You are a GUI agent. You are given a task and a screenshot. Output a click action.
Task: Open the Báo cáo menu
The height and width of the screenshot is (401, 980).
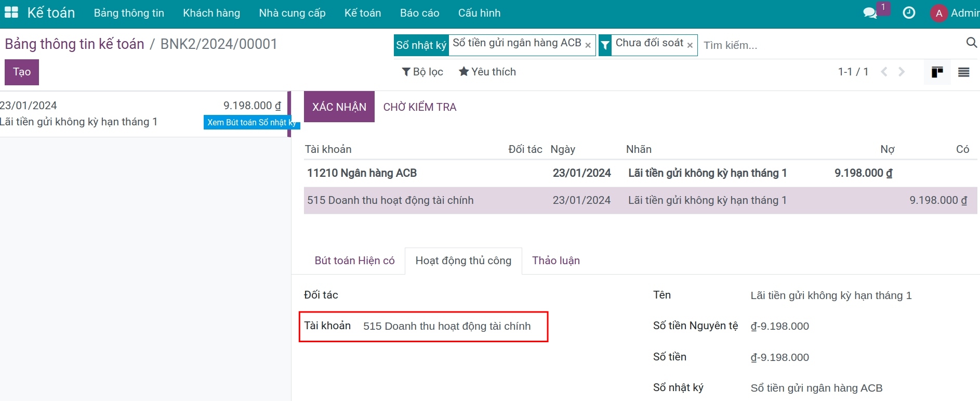(x=419, y=13)
